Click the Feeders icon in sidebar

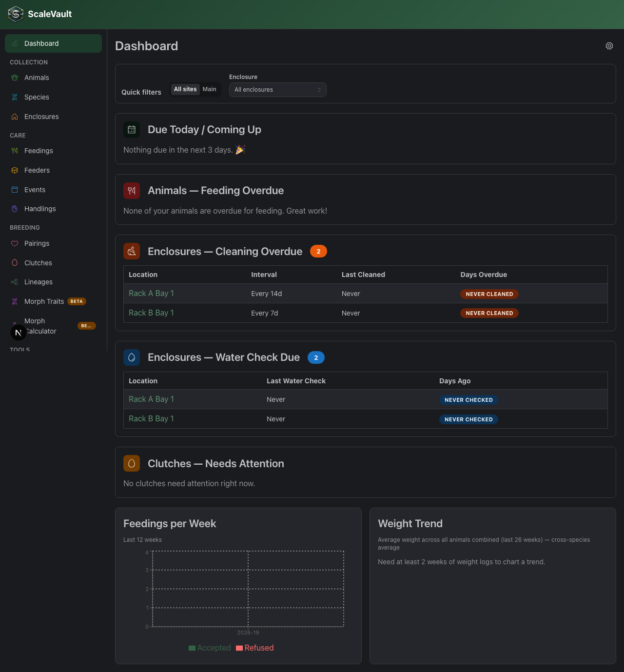tap(15, 170)
